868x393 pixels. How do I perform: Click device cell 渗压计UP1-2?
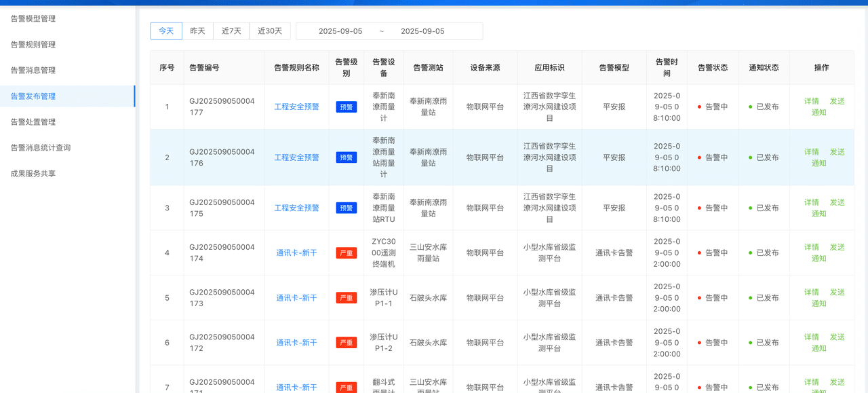[384, 343]
